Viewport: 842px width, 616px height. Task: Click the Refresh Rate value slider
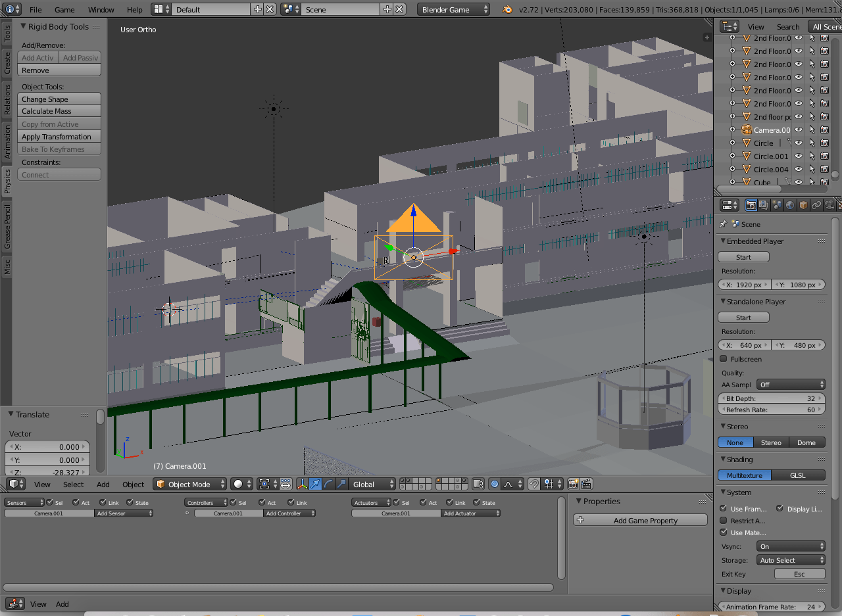pyautogui.click(x=772, y=410)
